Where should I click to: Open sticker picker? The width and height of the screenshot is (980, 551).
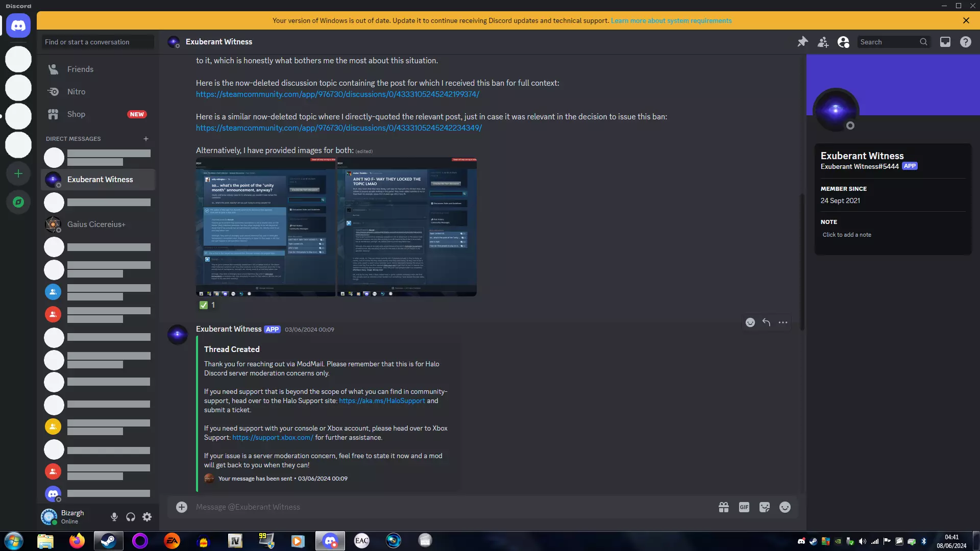pyautogui.click(x=765, y=507)
